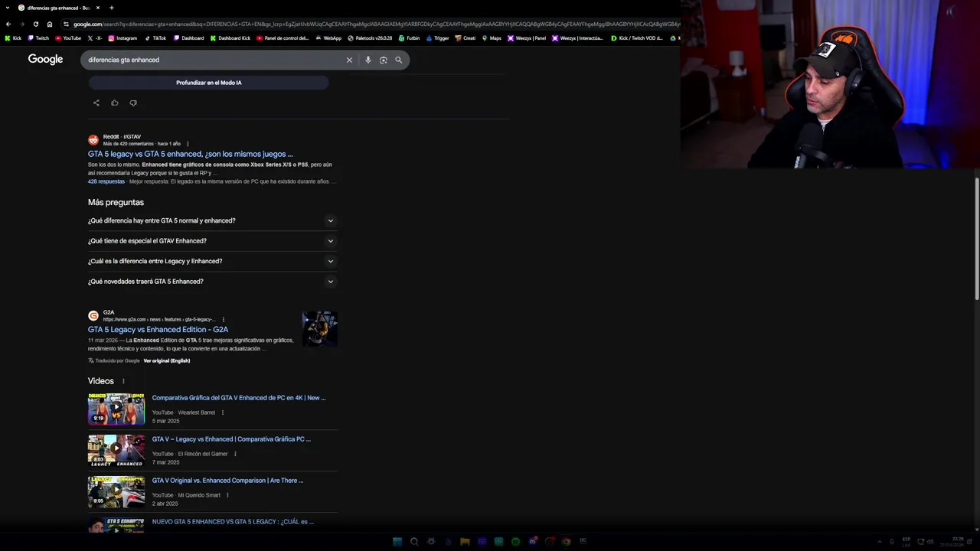The height and width of the screenshot is (551, 980).
Task: Open "GTA 5 Legacy vs Enhanced Edition - G2A" result
Action: pyautogui.click(x=158, y=330)
